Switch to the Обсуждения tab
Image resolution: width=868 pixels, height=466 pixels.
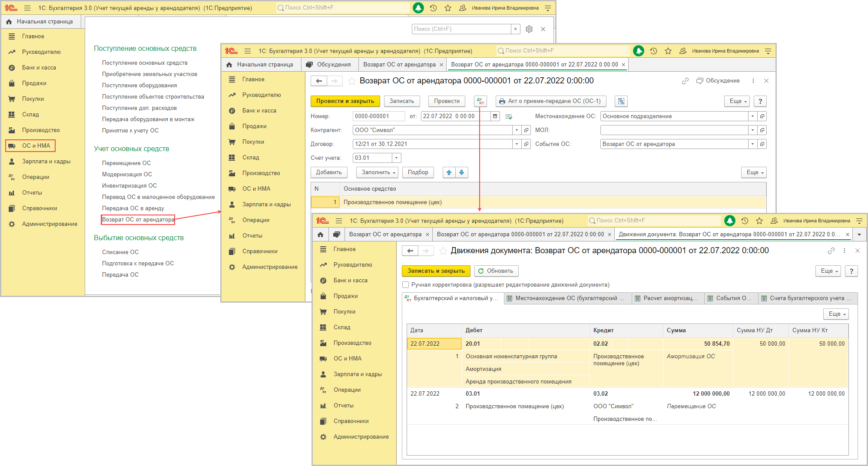329,65
